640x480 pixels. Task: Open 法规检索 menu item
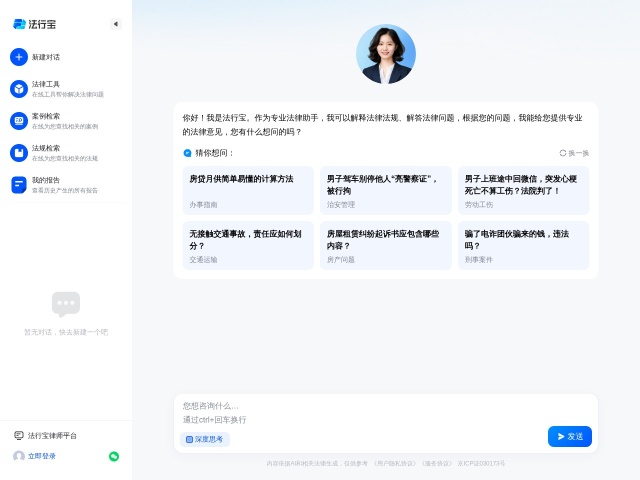[65, 153]
